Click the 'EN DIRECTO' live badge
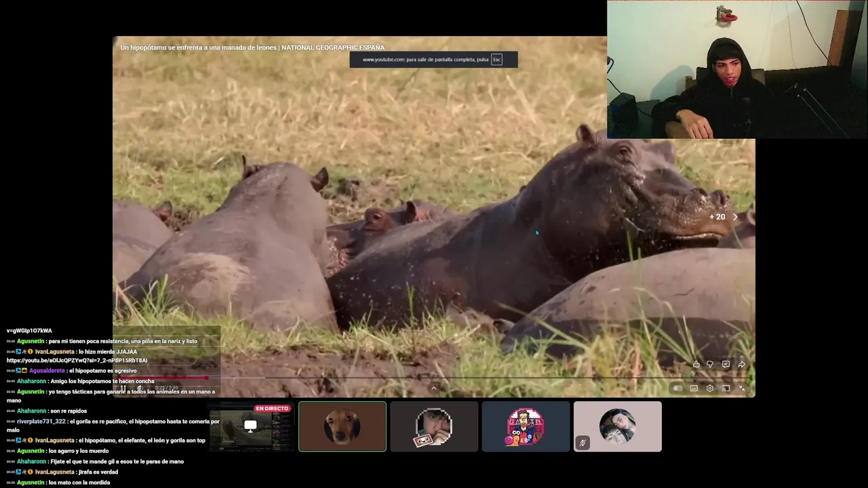Image resolution: width=868 pixels, height=488 pixels. coord(272,409)
